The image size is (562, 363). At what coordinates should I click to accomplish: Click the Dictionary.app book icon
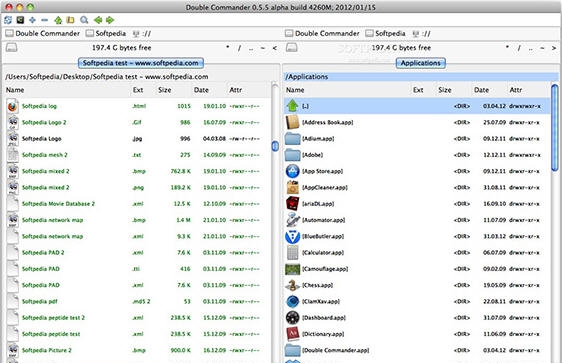pyautogui.click(x=292, y=334)
